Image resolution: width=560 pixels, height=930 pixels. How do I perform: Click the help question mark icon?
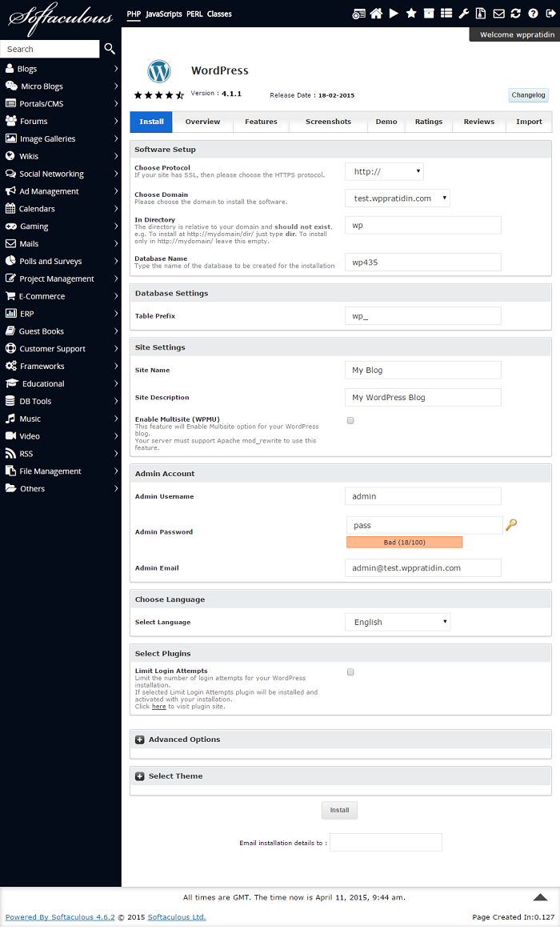click(x=533, y=14)
